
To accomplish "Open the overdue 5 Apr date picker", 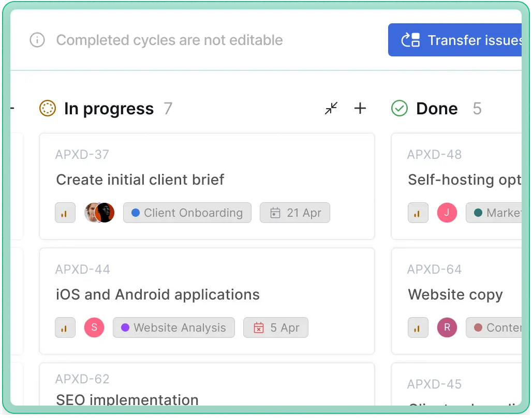I will coord(276,327).
